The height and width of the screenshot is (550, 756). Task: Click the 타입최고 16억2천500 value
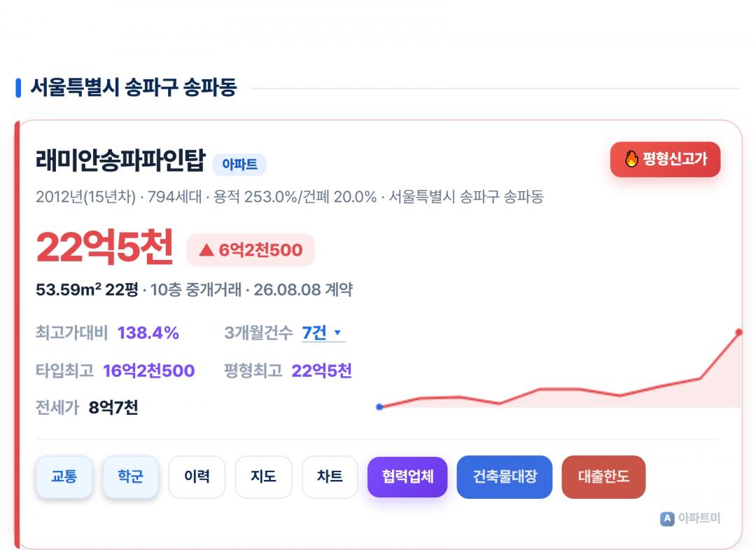(x=148, y=371)
